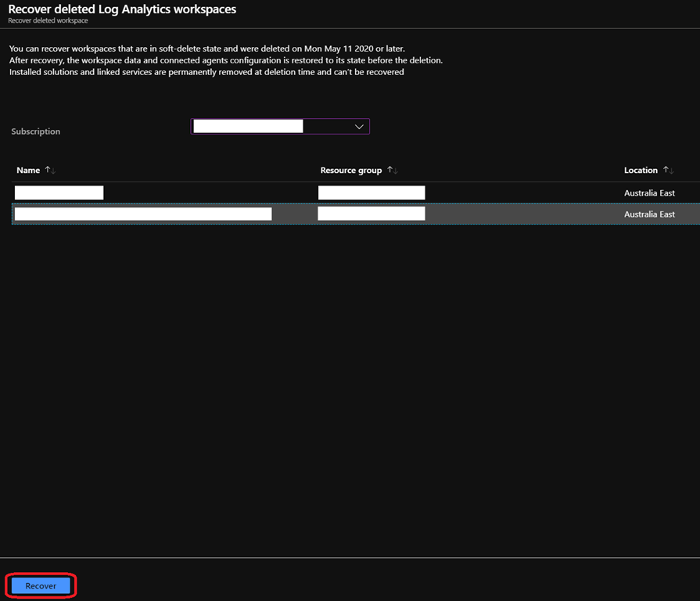Click the sort arrows beside Resource group
This screenshot has height=601, width=700.
(x=393, y=171)
